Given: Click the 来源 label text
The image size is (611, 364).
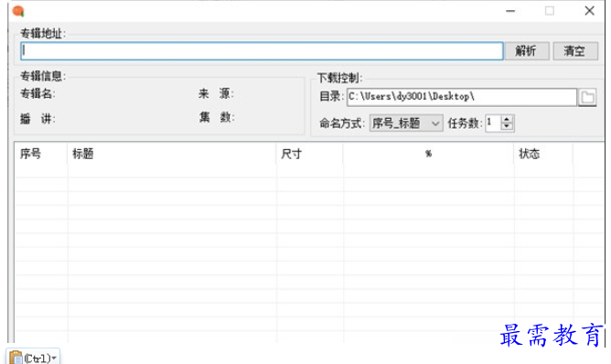Looking at the screenshot, I should tap(216, 93).
